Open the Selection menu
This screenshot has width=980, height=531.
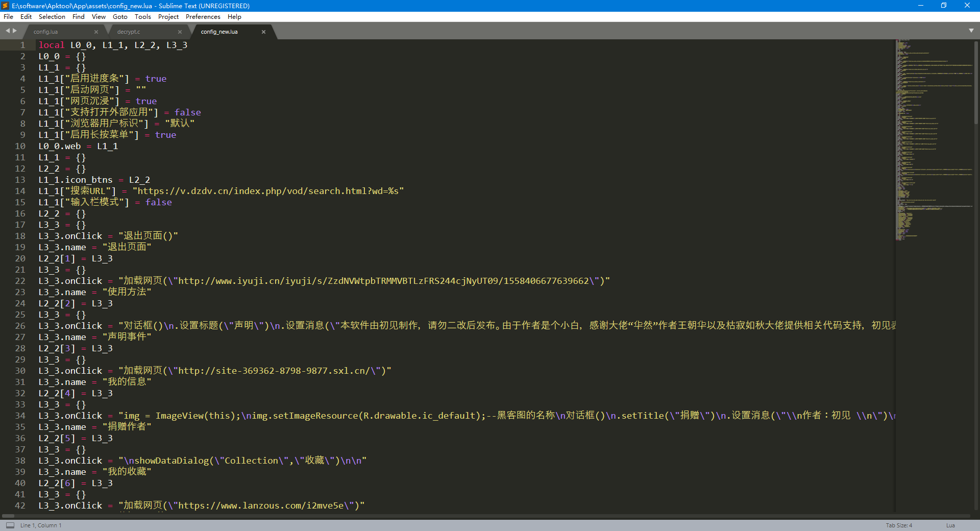52,16
